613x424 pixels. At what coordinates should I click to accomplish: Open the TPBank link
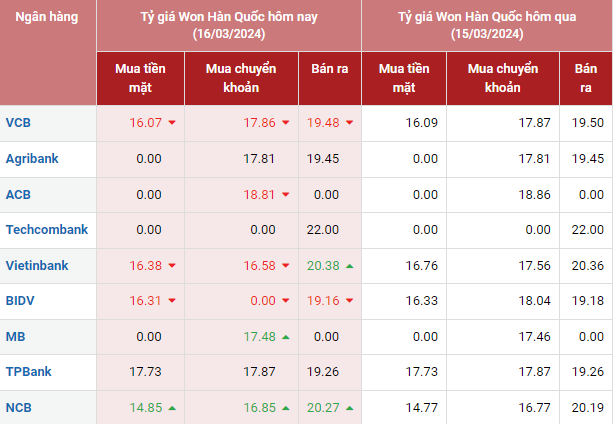(29, 372)
